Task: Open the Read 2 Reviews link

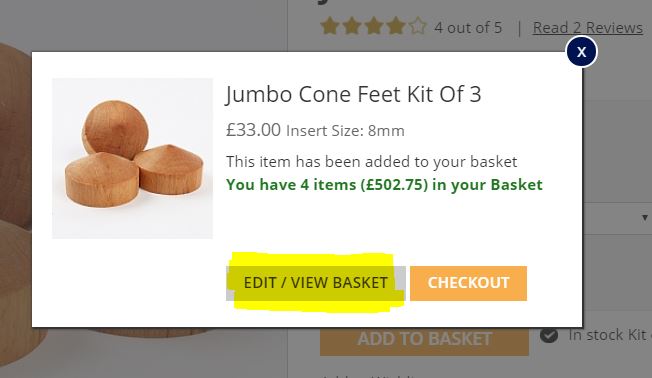Action: (588, 27)
